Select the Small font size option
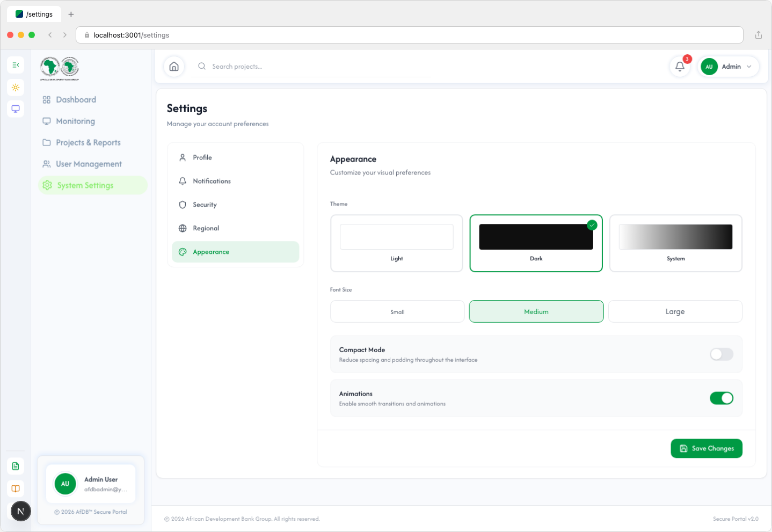772x532 pixels. (x=397, y=311)
